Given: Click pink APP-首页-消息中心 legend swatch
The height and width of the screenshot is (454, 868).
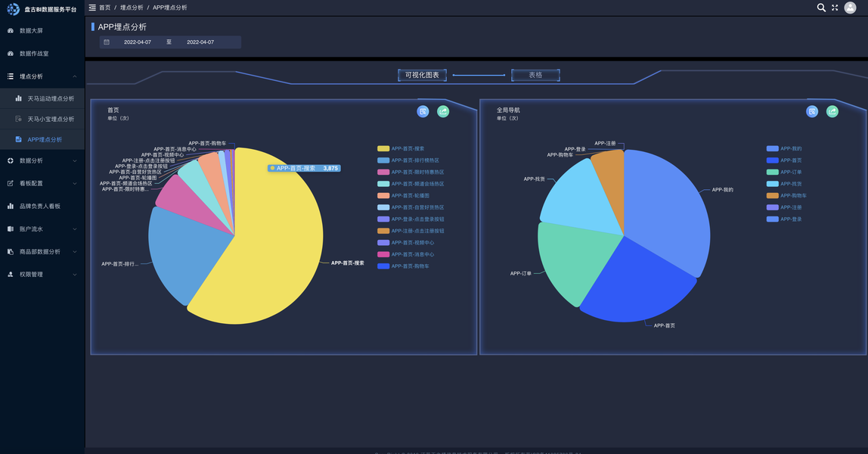Looking at the screenshot, I should pos(383,254).
